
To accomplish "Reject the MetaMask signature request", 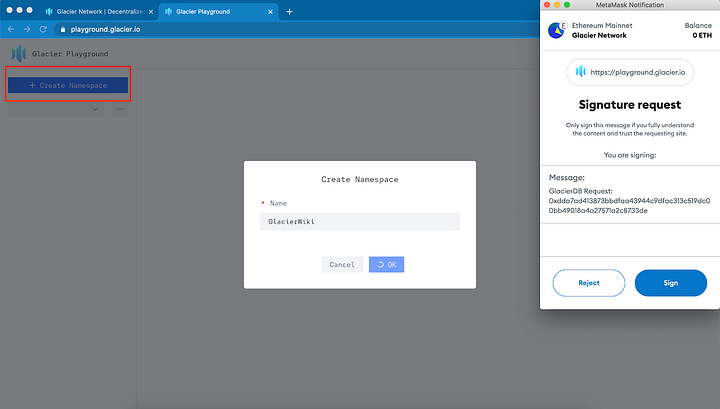I will [x=589, y=283].
